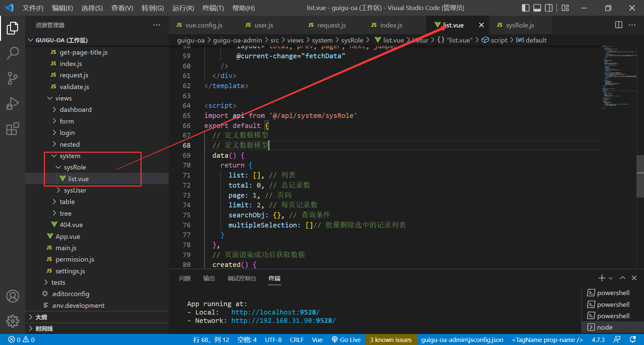The height and width of the screenshot is (345, 644).
Task: Expand the sysUser folder
Action: coord(75,190)
